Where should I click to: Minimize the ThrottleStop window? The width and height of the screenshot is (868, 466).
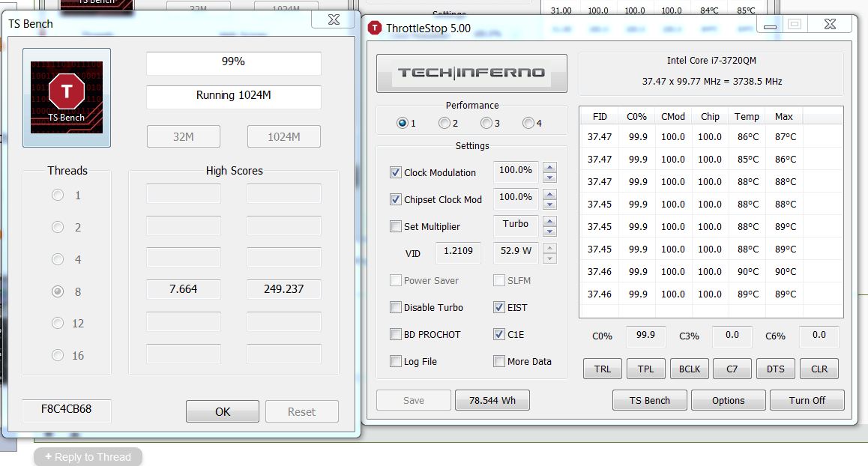click(x=770, y=24)
